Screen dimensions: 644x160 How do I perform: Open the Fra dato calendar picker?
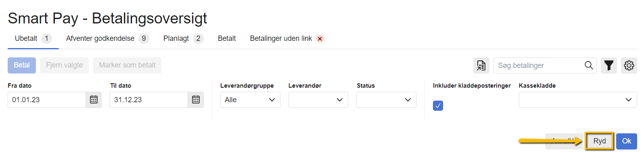(x=94, y=100)
